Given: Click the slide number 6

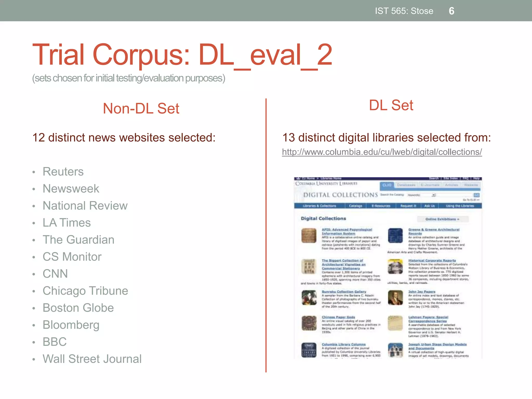Looking at the screenshot, I should point(451,11).
